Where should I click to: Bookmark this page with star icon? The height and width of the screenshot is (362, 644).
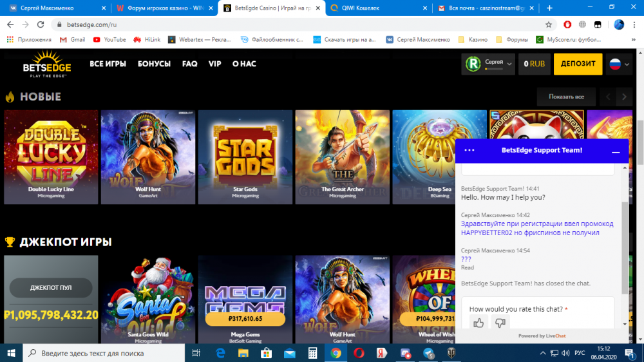tap(549, 24)
